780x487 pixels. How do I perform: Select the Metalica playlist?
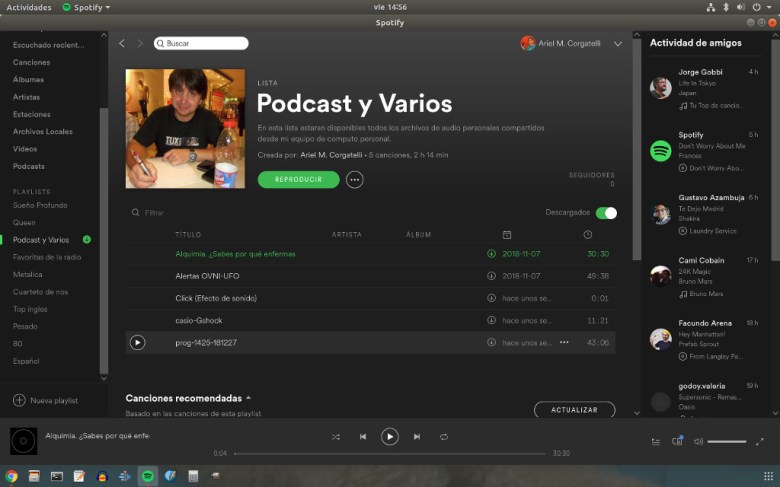coord(27,274)
